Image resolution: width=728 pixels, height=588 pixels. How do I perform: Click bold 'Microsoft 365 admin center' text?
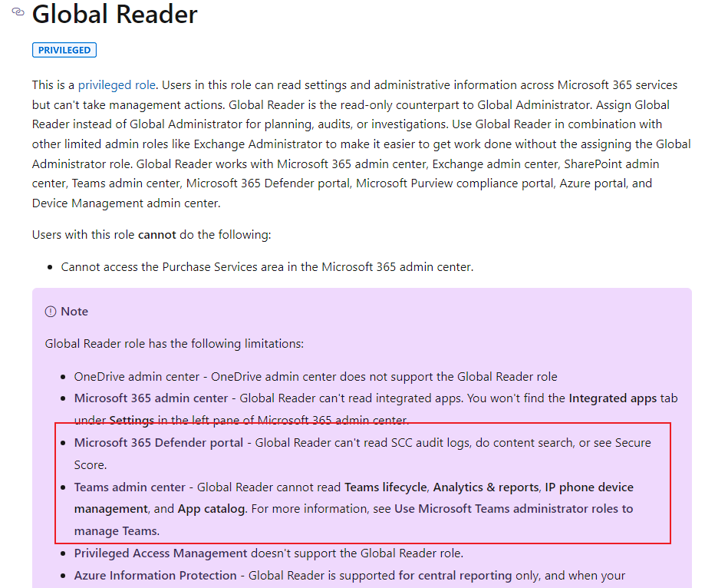click(151, 398)
